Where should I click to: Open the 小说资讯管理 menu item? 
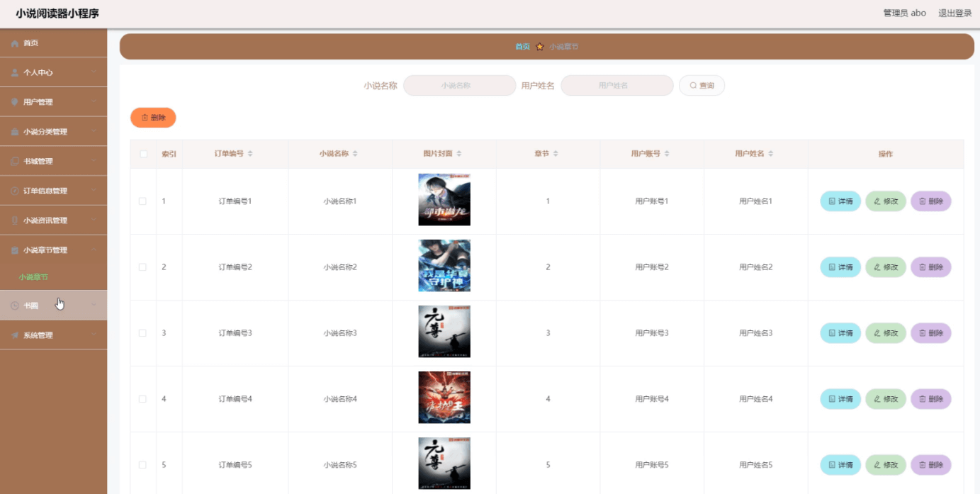(53, 220)
